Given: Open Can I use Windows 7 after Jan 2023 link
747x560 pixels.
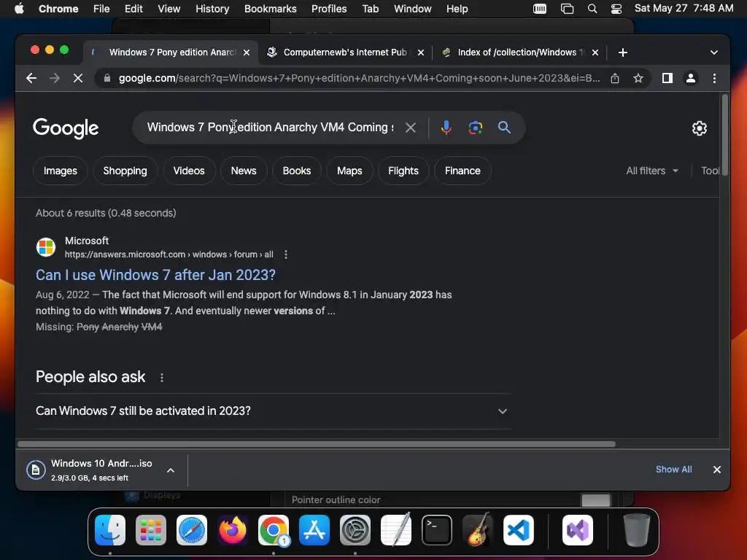Looking at the screenshot, I should click(155, 275).
